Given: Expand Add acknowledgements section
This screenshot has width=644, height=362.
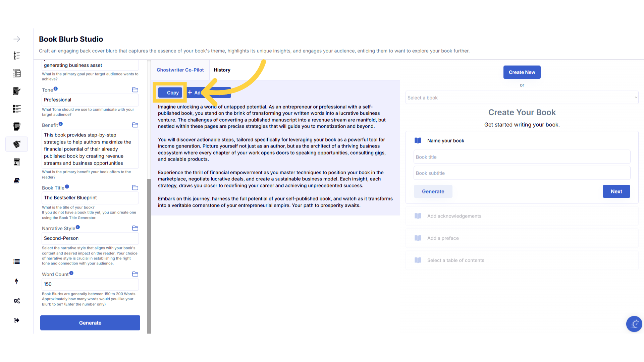Looking at the screenshot, I should 454,216.
